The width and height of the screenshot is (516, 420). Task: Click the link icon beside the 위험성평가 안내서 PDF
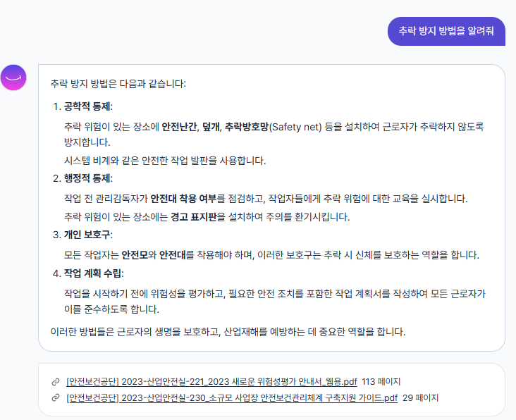coord(56,381)
